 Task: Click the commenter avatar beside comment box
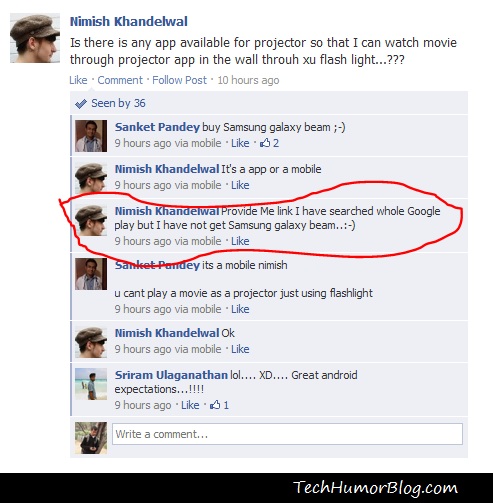click(x=91, y=438)
